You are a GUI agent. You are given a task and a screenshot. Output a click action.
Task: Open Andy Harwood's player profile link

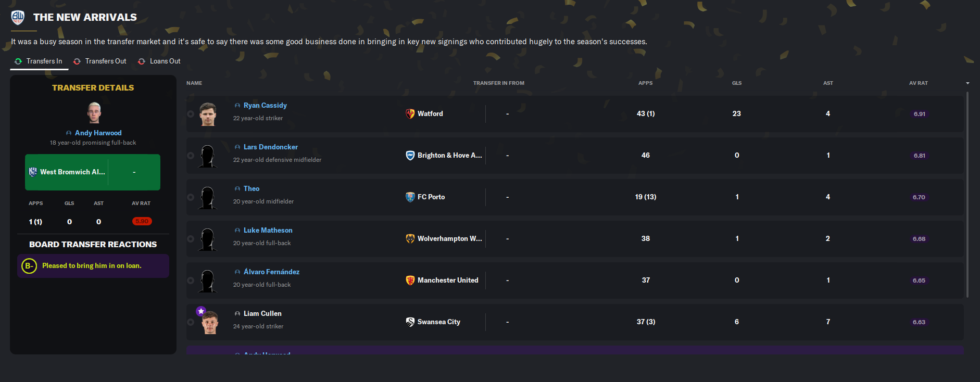click(x=98, y=133)
